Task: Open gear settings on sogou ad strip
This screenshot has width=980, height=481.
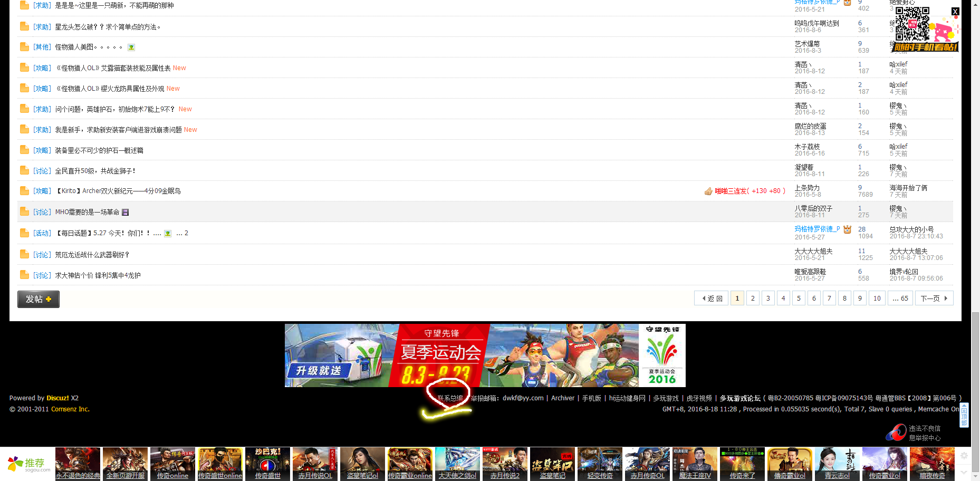Action: 964,456
